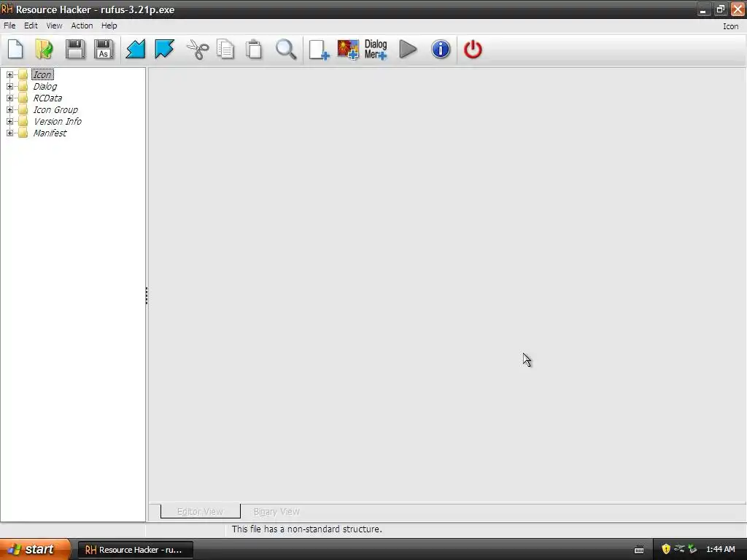Expand the Icon Group tree node
The image size is (747, 560).
tap(9, 109)
